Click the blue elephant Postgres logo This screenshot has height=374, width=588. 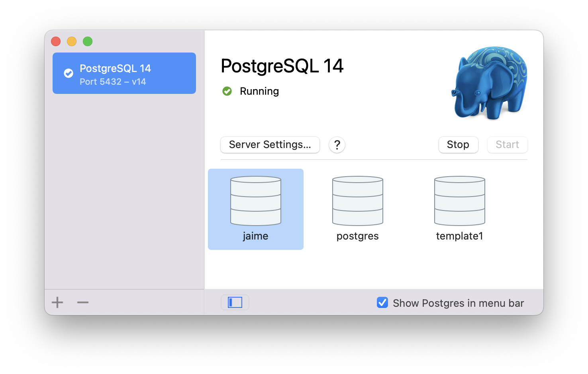tap(489, 83)
